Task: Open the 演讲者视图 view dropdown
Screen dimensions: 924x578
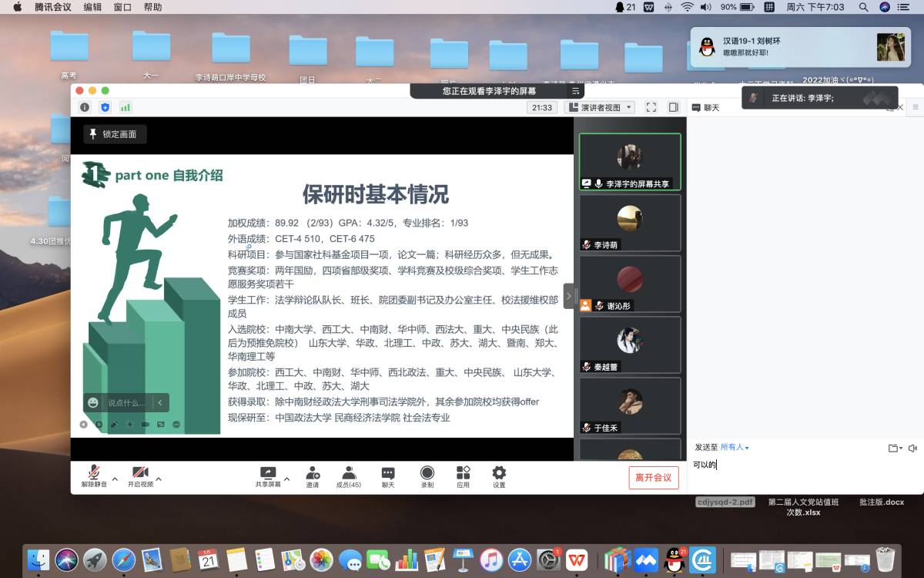Action: (600, 107)
